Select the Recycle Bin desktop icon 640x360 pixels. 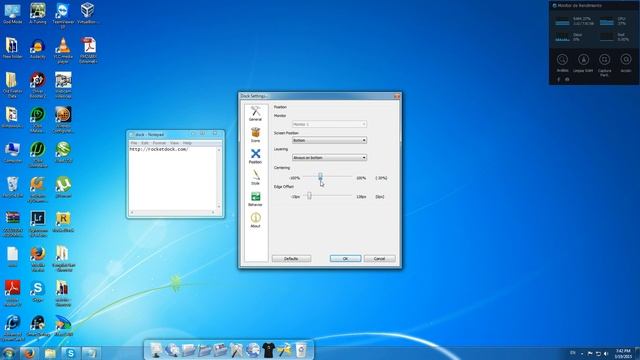(13, 188)
